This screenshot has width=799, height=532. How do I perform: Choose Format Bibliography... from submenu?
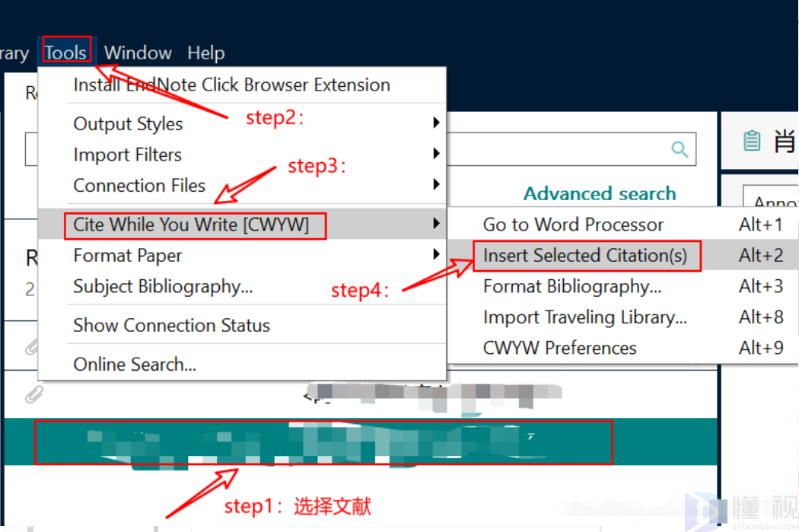pos(572,286)
